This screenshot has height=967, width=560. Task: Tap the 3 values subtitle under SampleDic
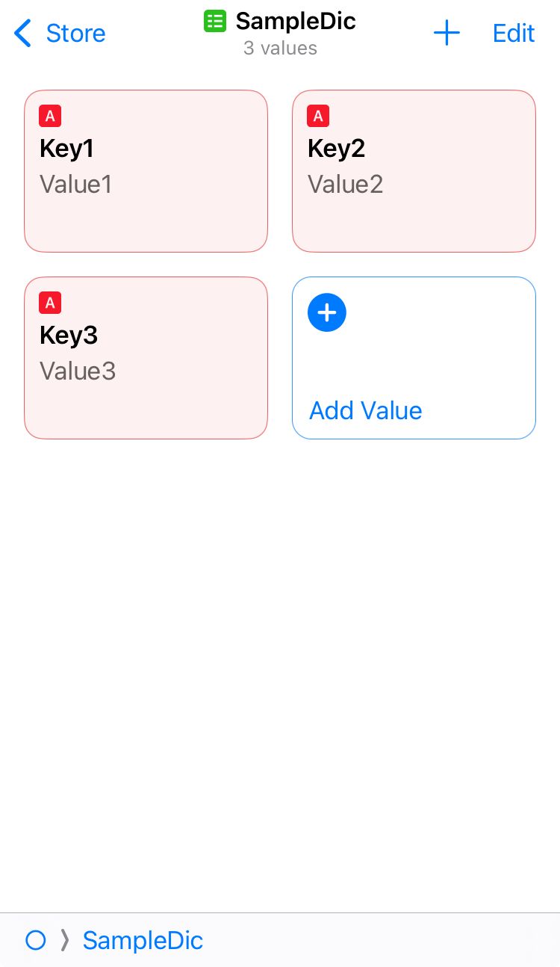pos(280,48)
